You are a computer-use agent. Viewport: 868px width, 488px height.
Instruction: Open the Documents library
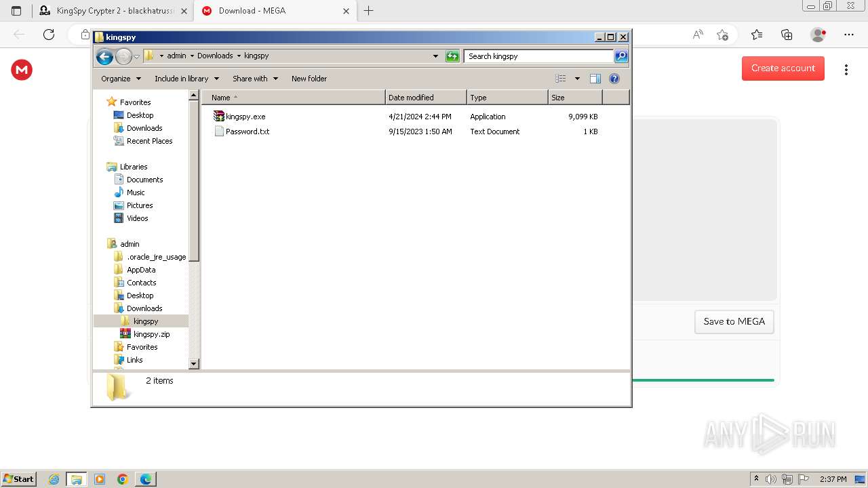pyautogui.click(x=144, y=180)
